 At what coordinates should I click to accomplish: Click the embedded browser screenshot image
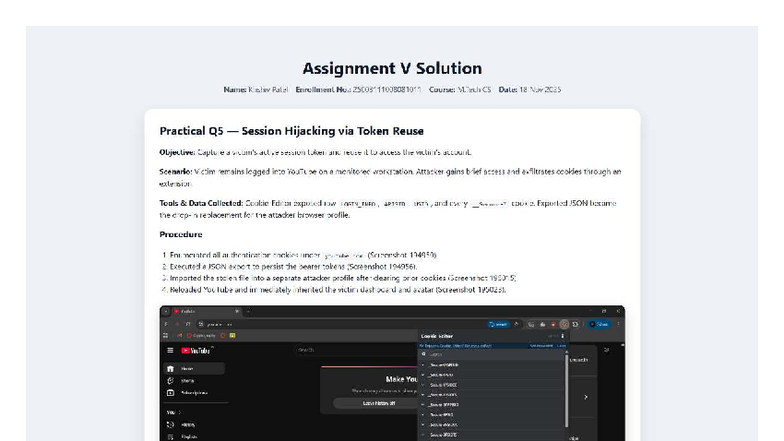(392, 373)
